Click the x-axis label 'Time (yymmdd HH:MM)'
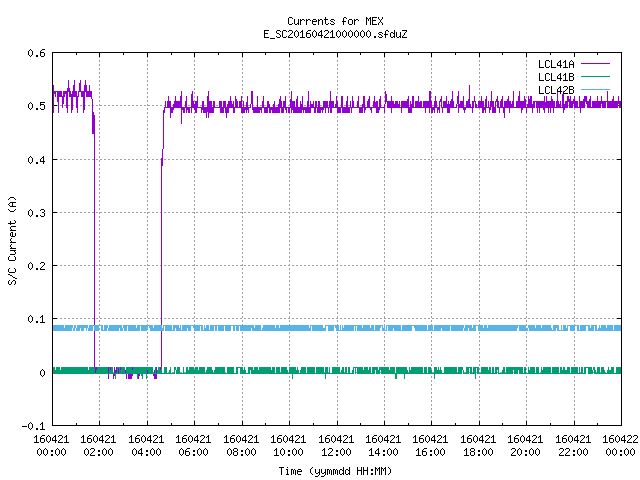640x480 pixels. point(335,471)
